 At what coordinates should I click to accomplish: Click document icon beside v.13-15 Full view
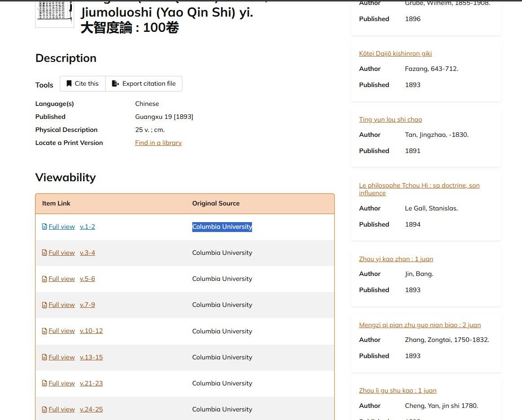[x=44, y=357]
